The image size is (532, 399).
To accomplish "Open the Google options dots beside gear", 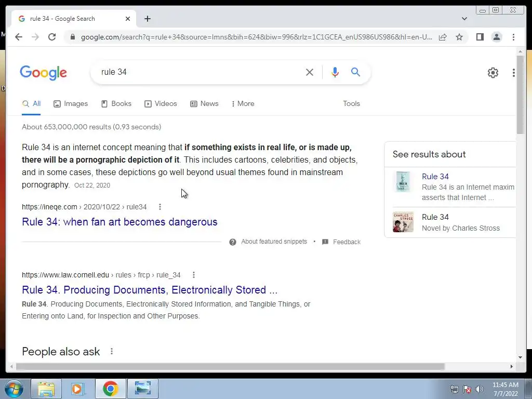I will (x=514, y=73).
